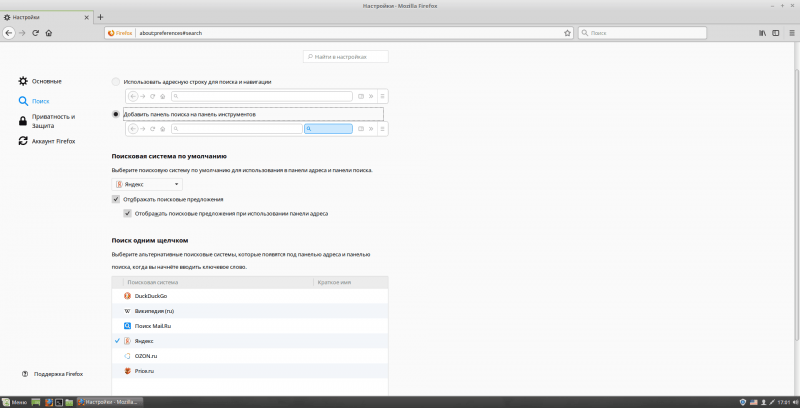Image resolution: width=800 pixels, height=408 pixels.
Task: Select 'Использовать адресную строку' radio option
Action: click(116, 82)
